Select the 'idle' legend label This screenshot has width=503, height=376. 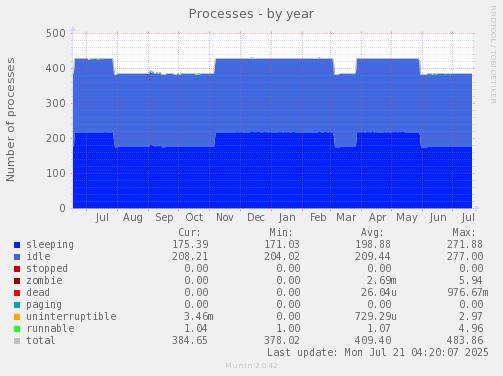pyautogui.click(x=38, y=256)
